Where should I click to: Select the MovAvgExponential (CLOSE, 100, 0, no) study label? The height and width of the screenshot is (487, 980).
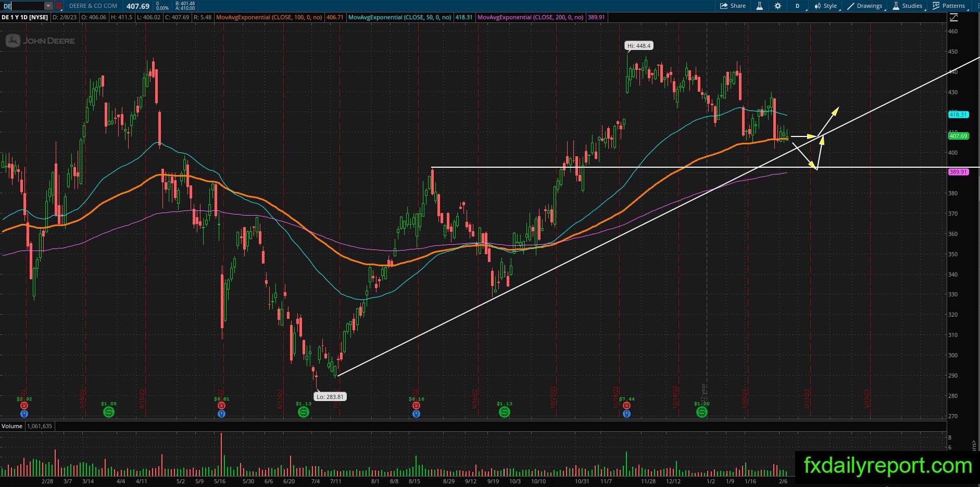coord(269,17)
